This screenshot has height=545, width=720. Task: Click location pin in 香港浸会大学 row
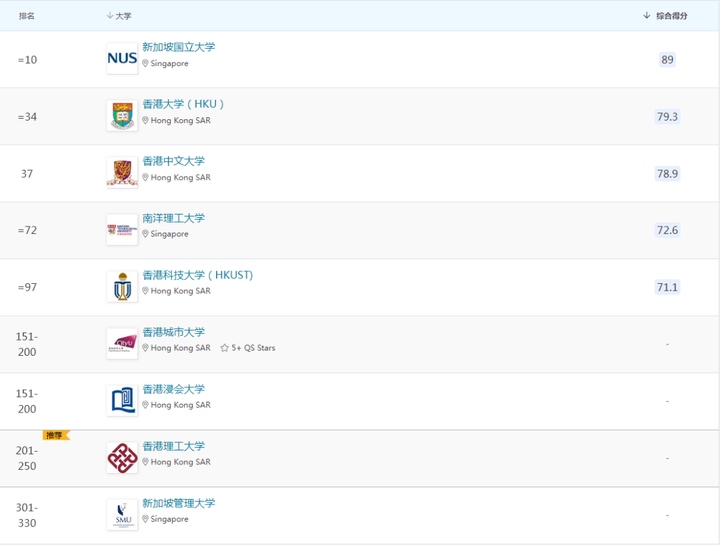point(145,405)
